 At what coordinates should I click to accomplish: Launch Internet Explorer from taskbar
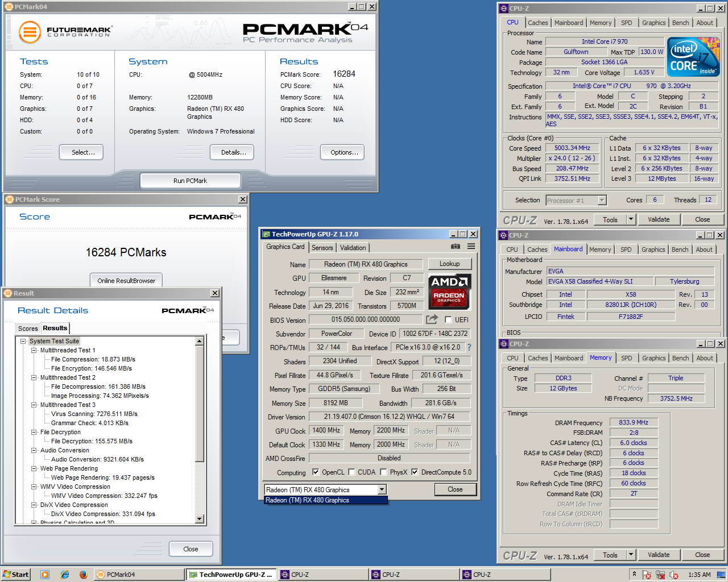64,575
